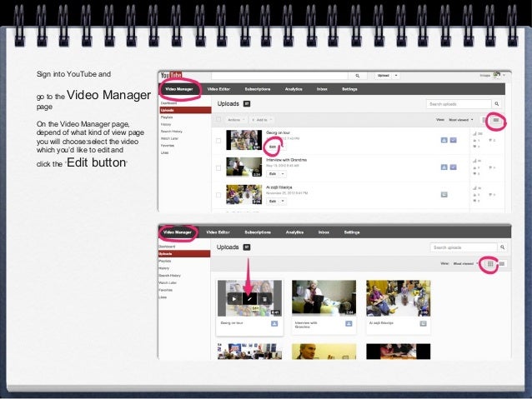Click the gray status icon on third grid card
532x399 pixels.
point(423,323)
